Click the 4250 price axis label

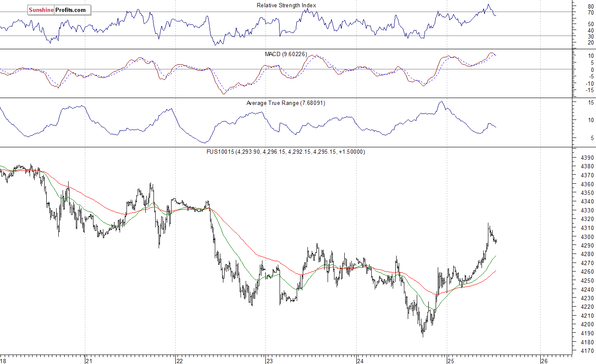coord(588,280)
